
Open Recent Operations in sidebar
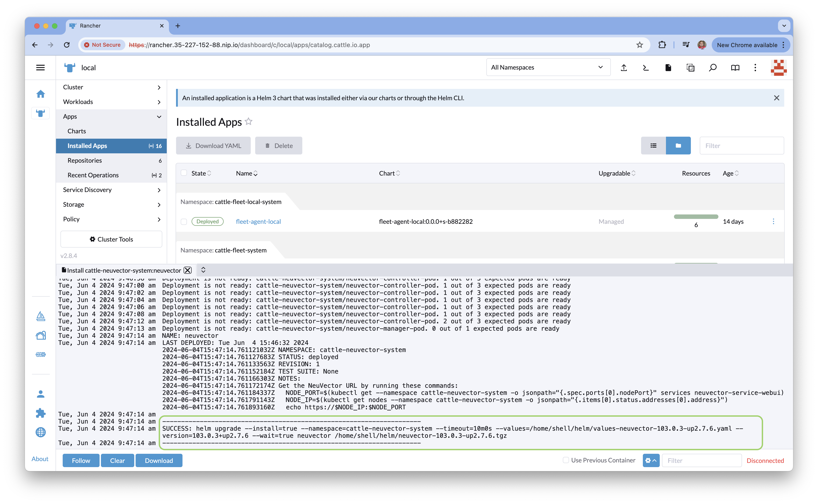pyautogui.click(x=93, y=175)
